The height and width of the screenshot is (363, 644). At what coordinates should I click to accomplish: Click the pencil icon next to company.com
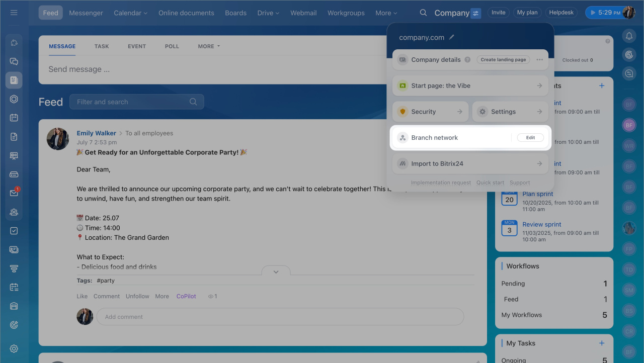(x=452, y=37)
